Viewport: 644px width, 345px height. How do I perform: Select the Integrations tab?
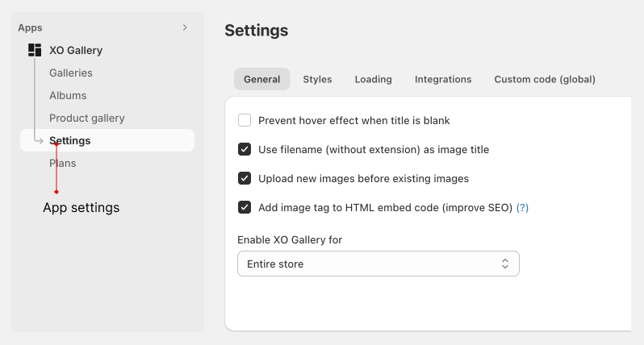(x=443, y=79)
